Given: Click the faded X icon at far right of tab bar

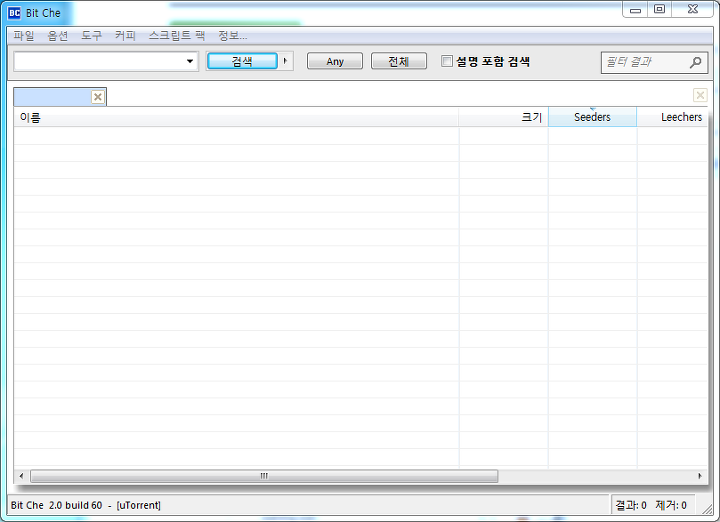Looking at the screenshot, I should pyautogui.click(x=700, y=95).
